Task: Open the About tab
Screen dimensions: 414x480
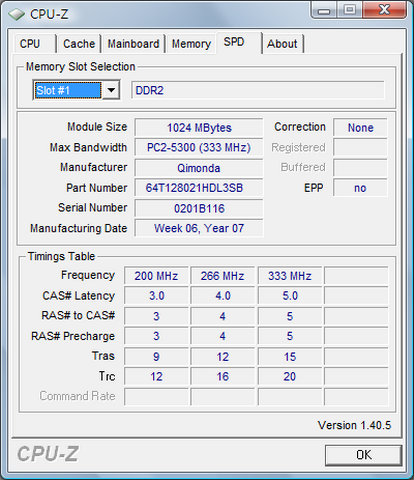Action: (283, 44)
